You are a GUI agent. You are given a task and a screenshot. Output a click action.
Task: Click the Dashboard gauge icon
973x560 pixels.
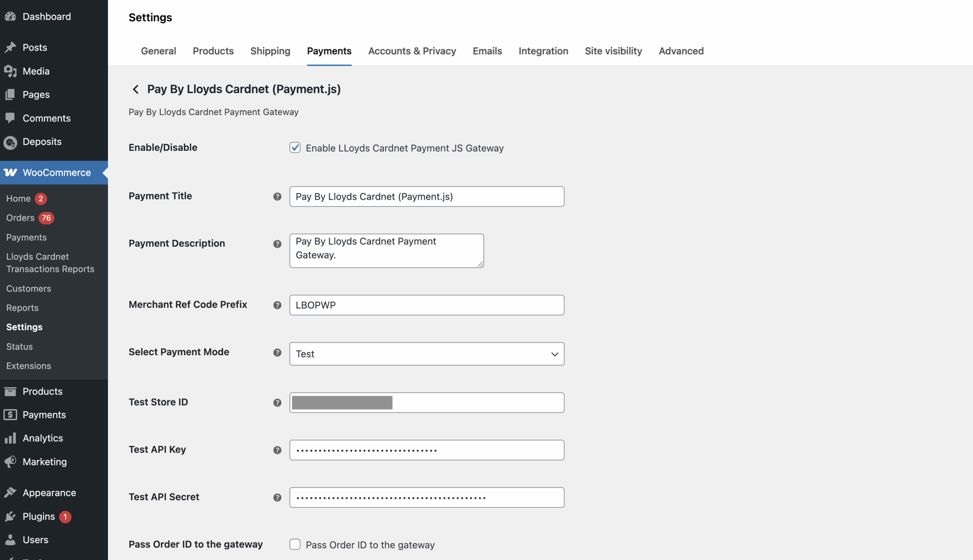[10, 17]
